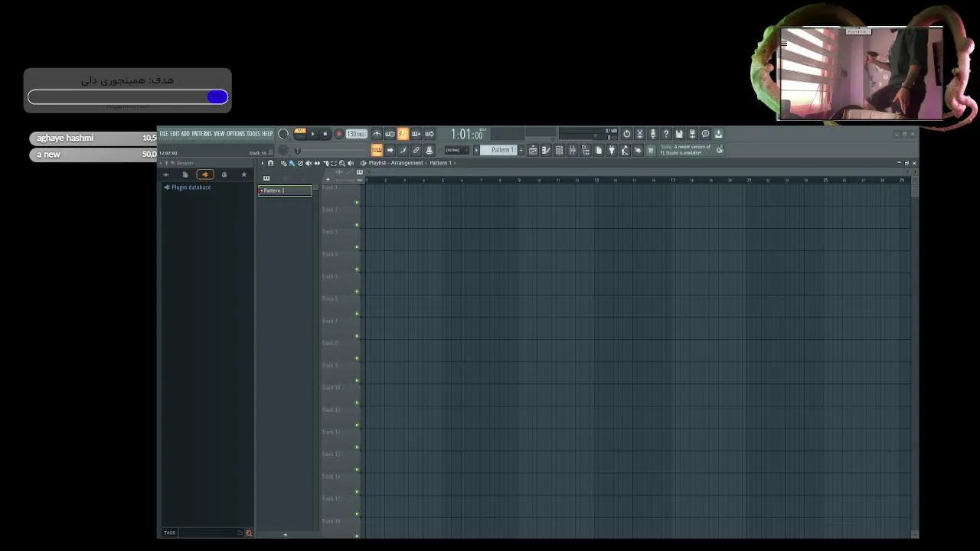Open the PATTERNS menu
Viewport: 980px width, 551px height.
[202, 134]
